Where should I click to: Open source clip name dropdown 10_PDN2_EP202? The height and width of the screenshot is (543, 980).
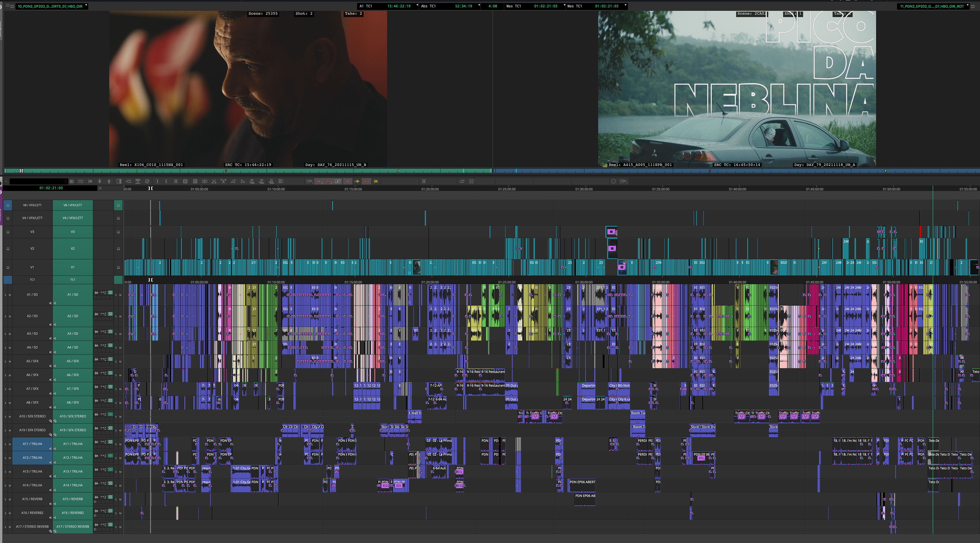pyautogui.click(x=86, y=5)
